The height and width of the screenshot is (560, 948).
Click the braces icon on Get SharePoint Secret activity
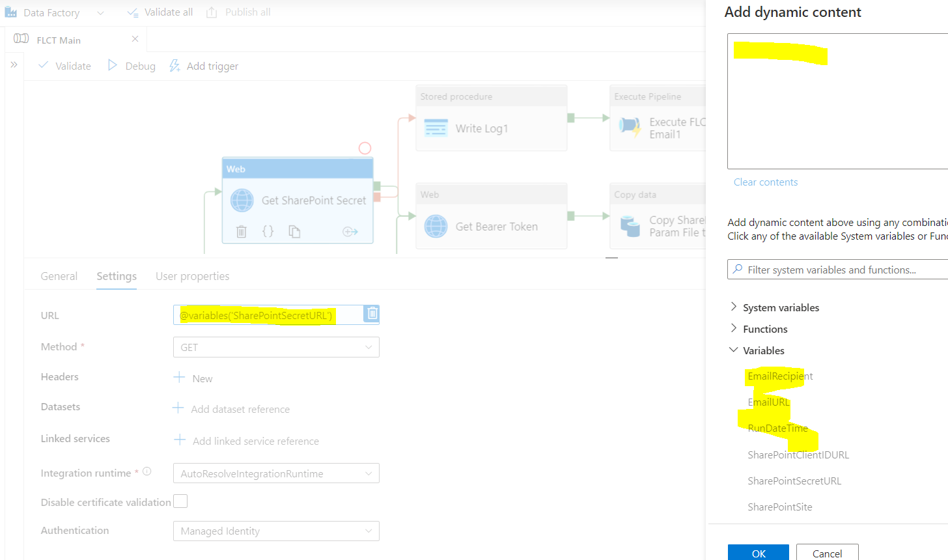pyautogui.click(x=268, y=231)
